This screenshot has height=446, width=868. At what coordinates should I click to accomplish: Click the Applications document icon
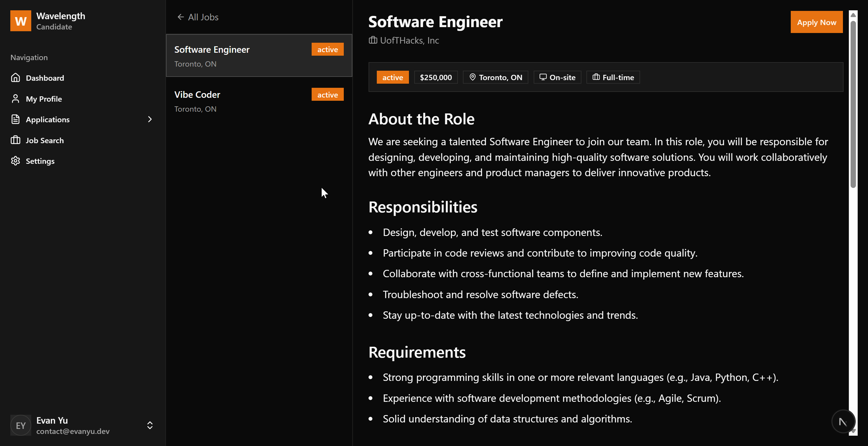(16, 119)
